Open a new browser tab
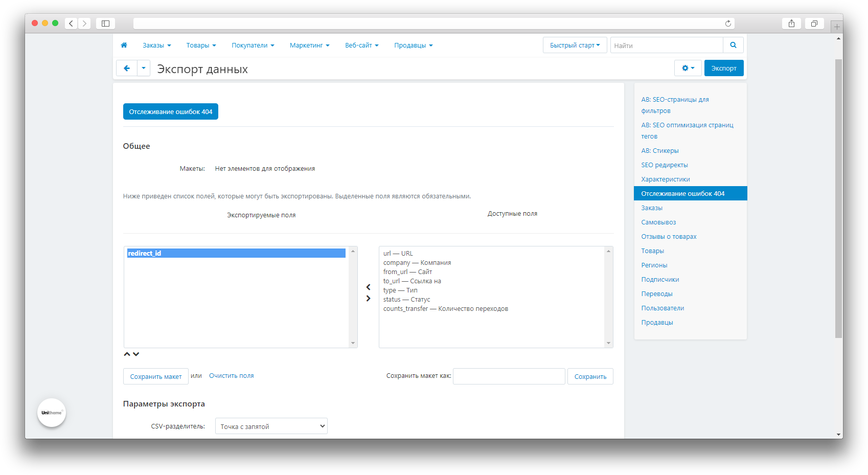 click(x=837, y=27)
